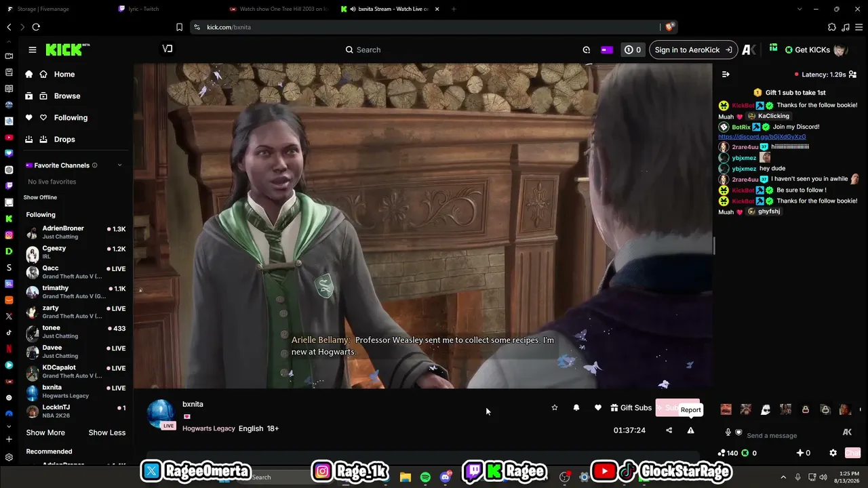Open trimathy's channel from Following

click(76, 292)
